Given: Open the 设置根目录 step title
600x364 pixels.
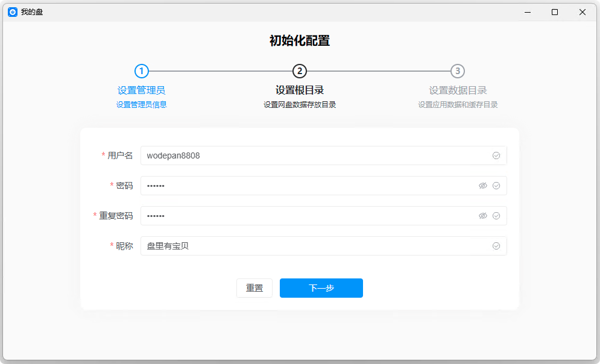Looking at the screenshot, I should click(300, 90).
